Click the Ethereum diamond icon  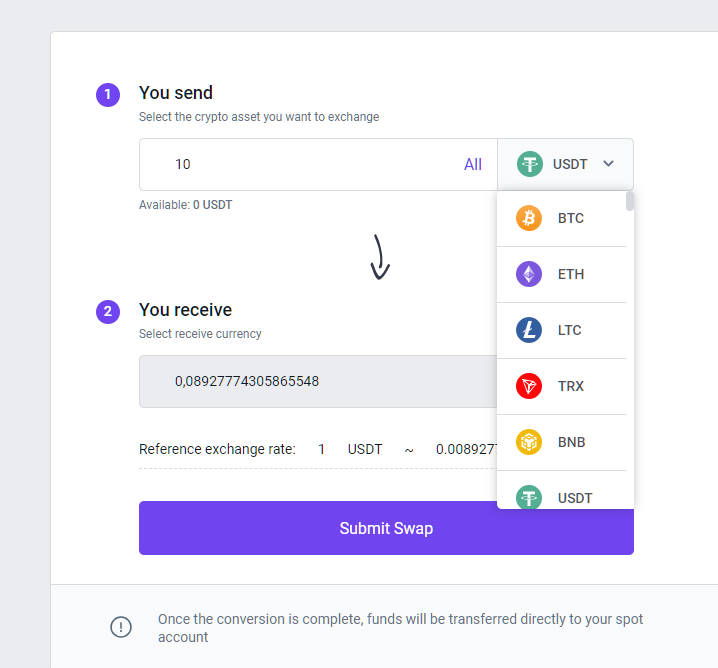point(529,274)
